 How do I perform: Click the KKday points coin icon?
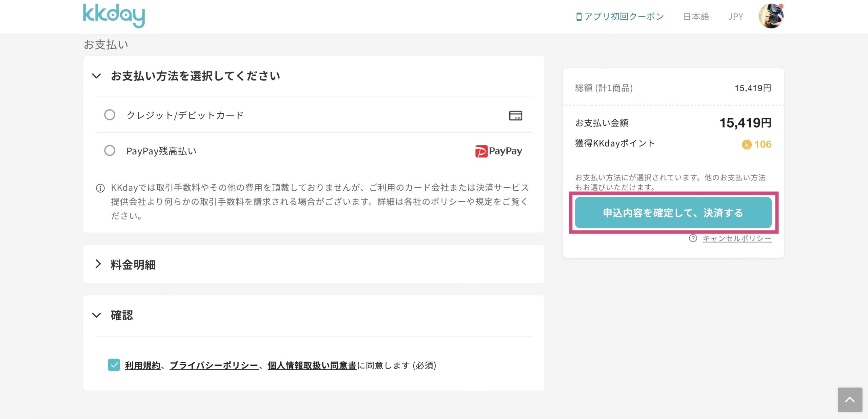click(747, 145)
